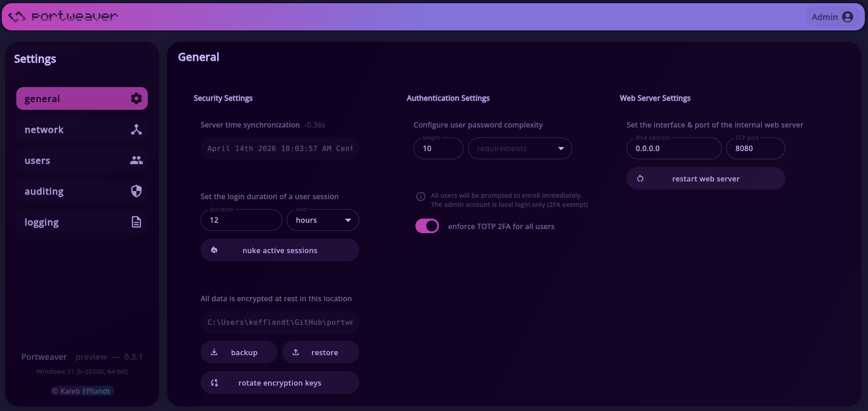Viewport: 868px width, 411px height.
Task: Focus the session duration field
Action: tap(241, 220)
